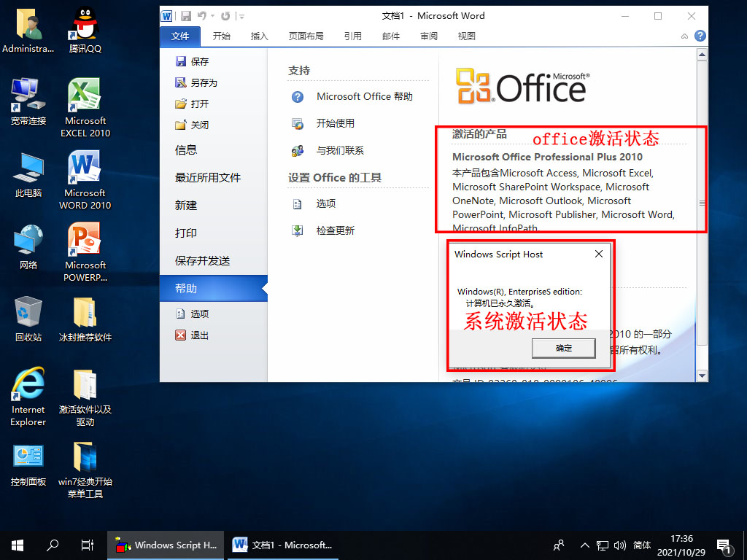Switch to Windows Script Host taskbar item
747x560 pixels.
point(166,545)
